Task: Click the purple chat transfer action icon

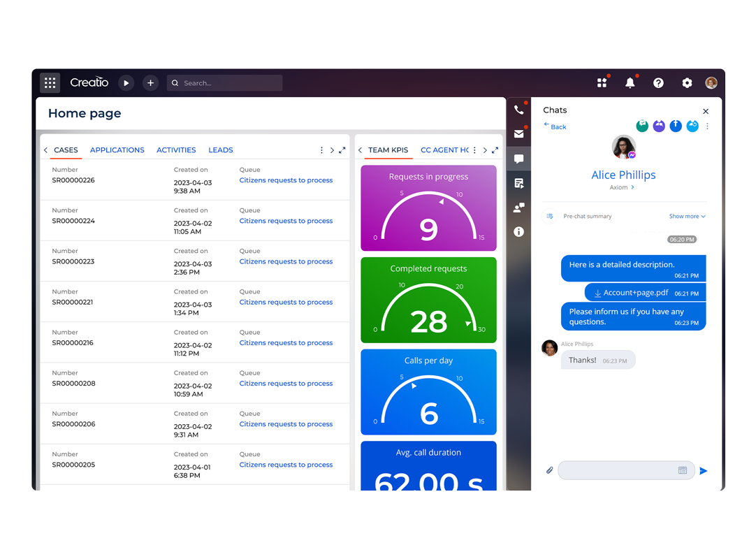Action: pos(659,126)
